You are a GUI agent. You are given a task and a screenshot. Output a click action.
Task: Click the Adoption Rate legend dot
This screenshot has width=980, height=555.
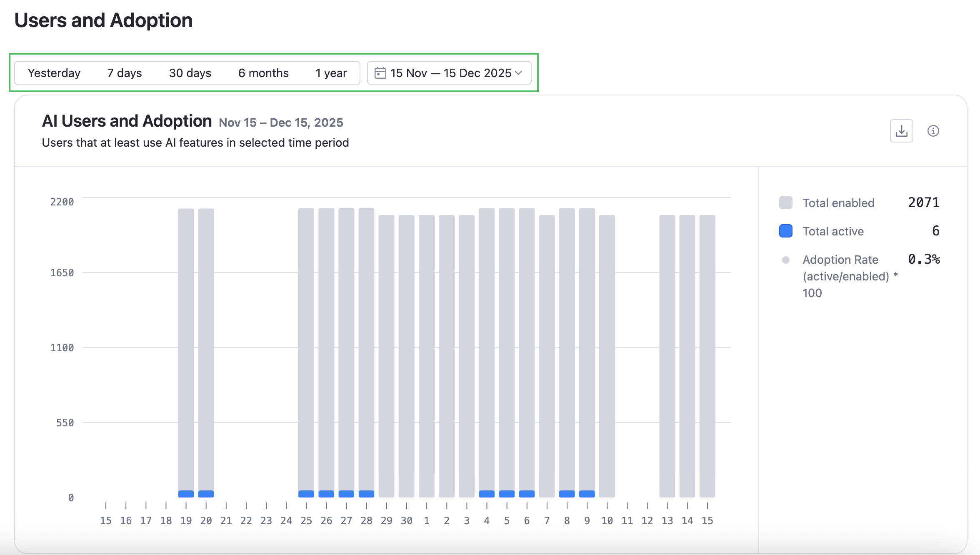point(785,260)
